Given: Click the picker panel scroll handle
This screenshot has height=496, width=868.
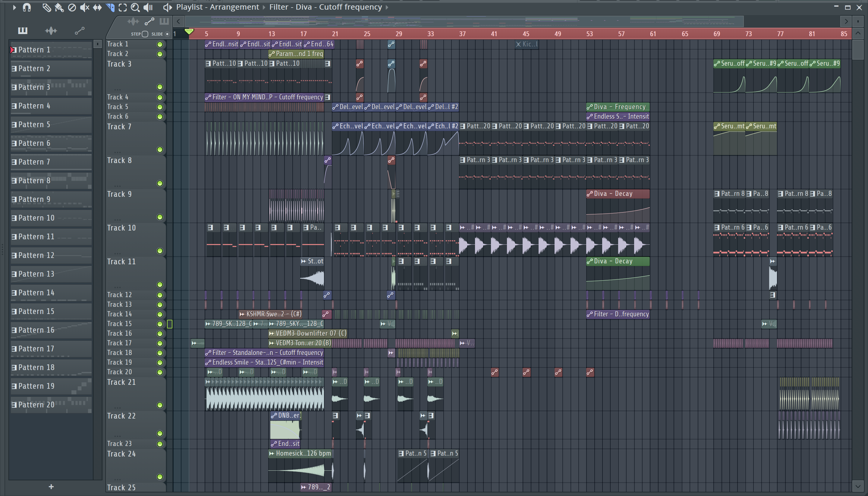Looking at the screenshot, I should (97, 44).
